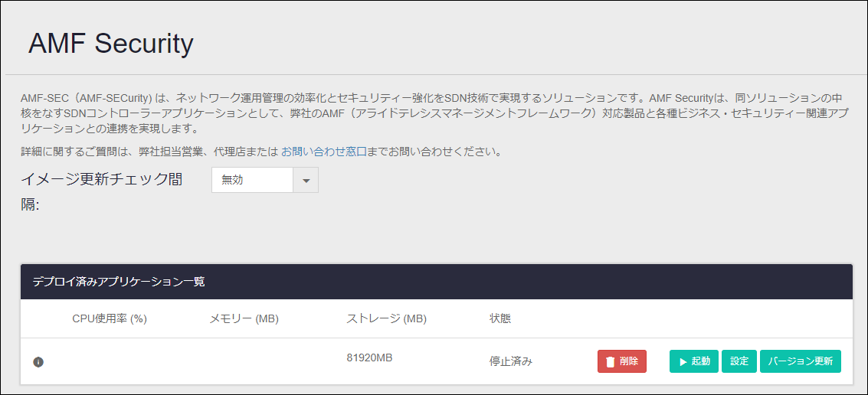Open the image update check interval dropdown arrow
This screenshot has height=395, width=868.
306,180
